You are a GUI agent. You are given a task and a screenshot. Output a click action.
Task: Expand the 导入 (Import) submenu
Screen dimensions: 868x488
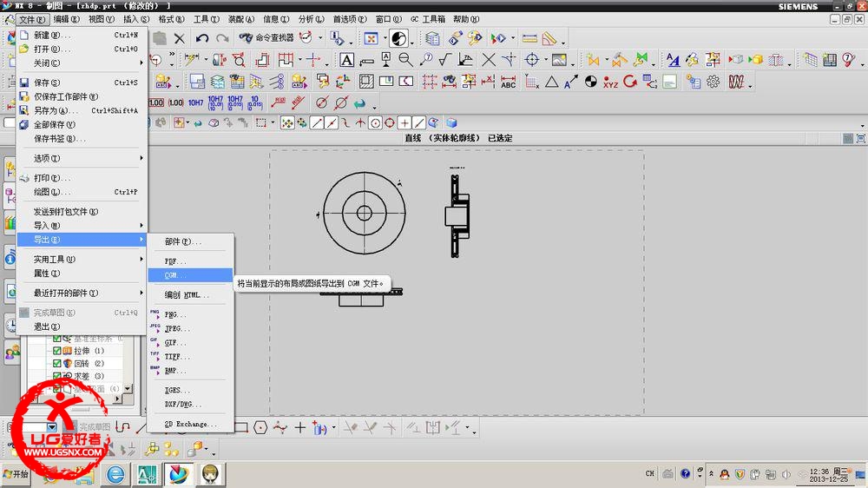[82, 226]
